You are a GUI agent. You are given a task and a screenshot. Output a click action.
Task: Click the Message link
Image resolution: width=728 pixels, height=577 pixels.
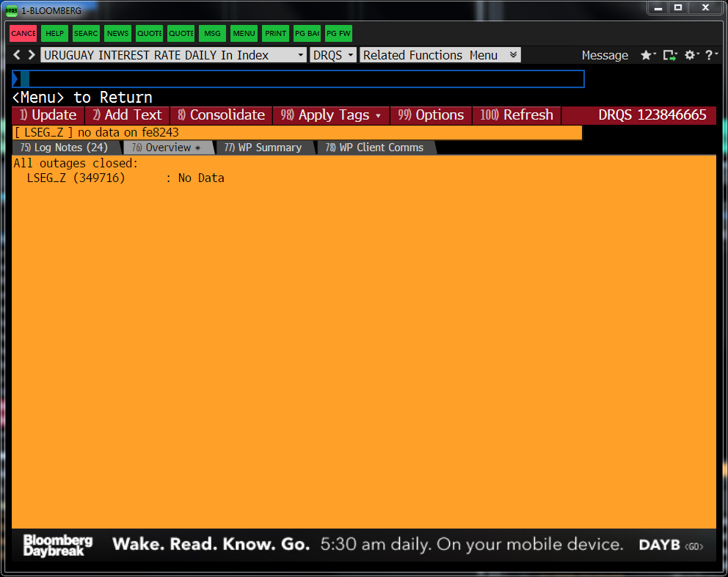(x=605, y=55)
